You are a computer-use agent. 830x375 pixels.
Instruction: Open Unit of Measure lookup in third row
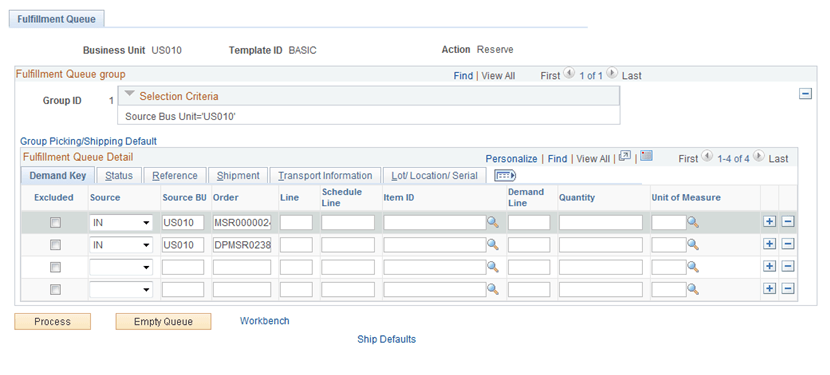693,267
